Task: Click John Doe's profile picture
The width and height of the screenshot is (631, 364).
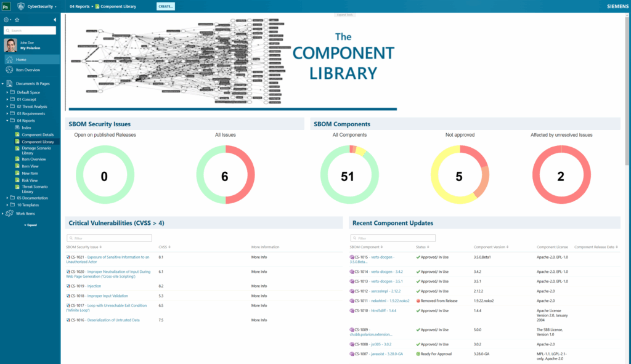Action: (10, 45)
